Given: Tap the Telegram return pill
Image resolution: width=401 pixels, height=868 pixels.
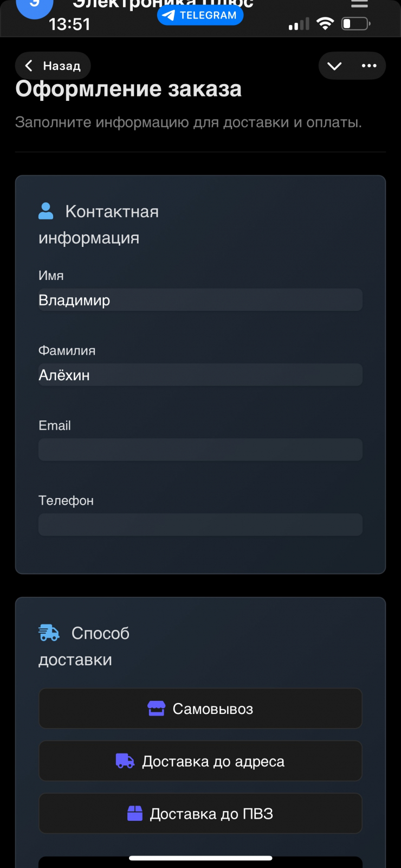Looking at the screenshot, I should (200, 15).
